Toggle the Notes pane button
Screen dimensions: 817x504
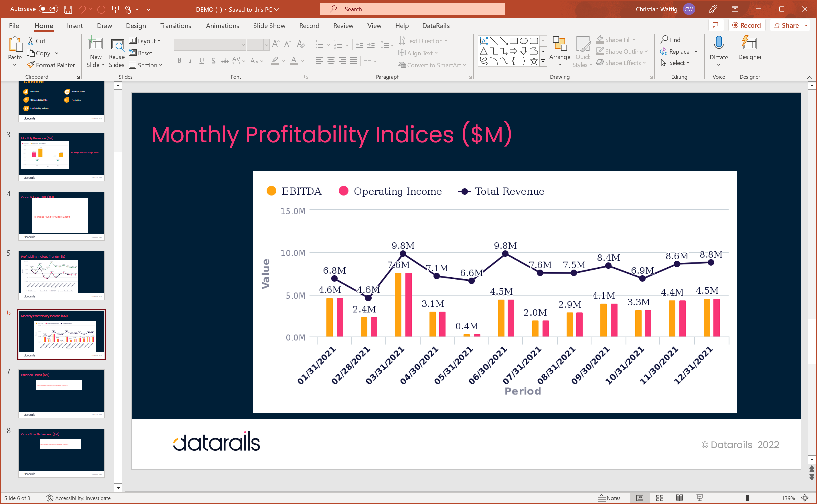pos(609,498)
